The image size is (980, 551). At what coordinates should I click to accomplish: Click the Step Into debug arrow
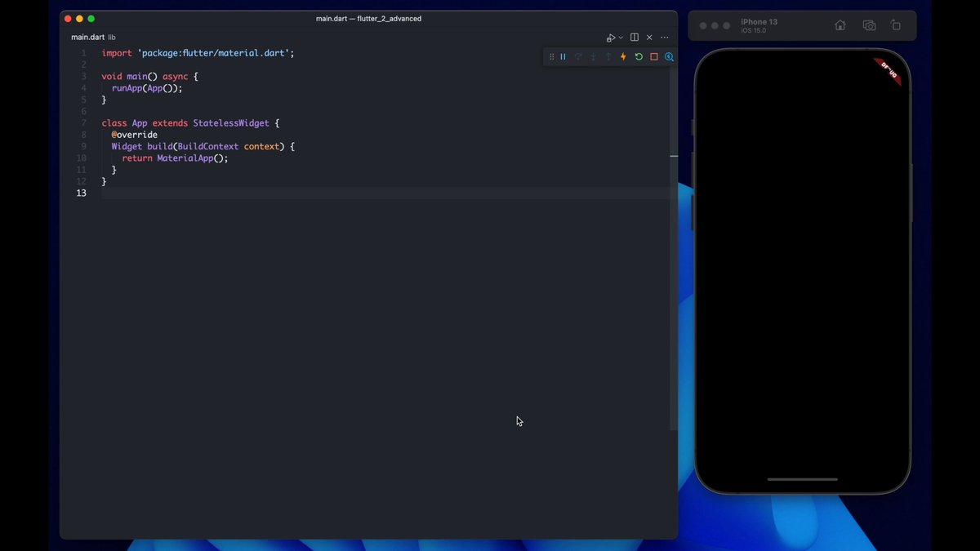pos(594,57)
